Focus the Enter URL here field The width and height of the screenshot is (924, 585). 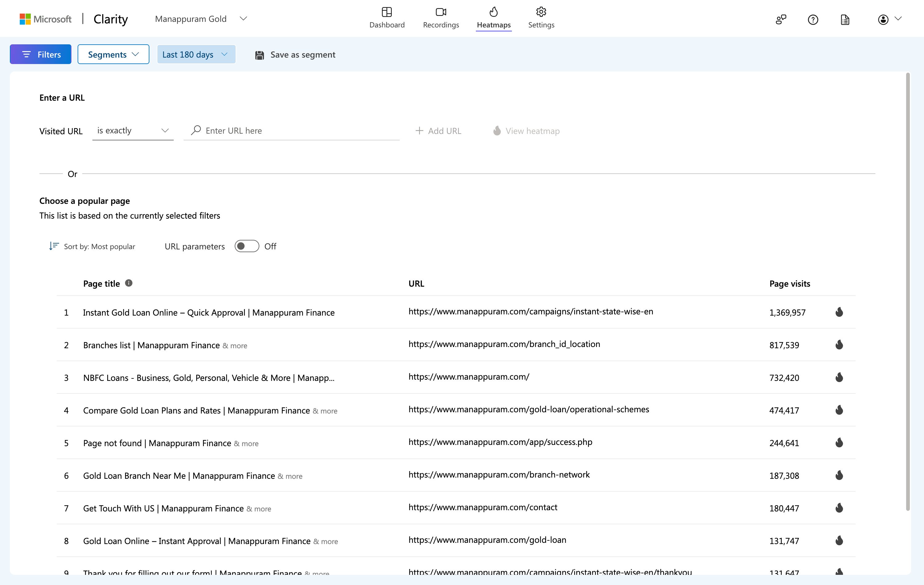coord(292,131)
